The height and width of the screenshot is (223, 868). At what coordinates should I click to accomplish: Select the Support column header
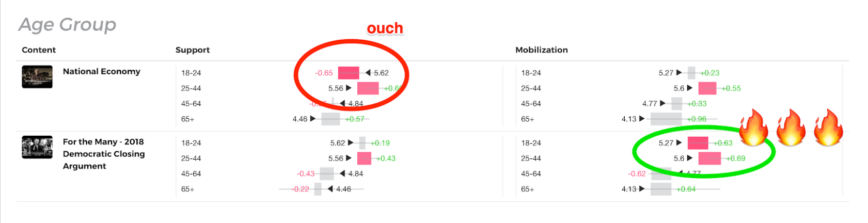(193, 50)
